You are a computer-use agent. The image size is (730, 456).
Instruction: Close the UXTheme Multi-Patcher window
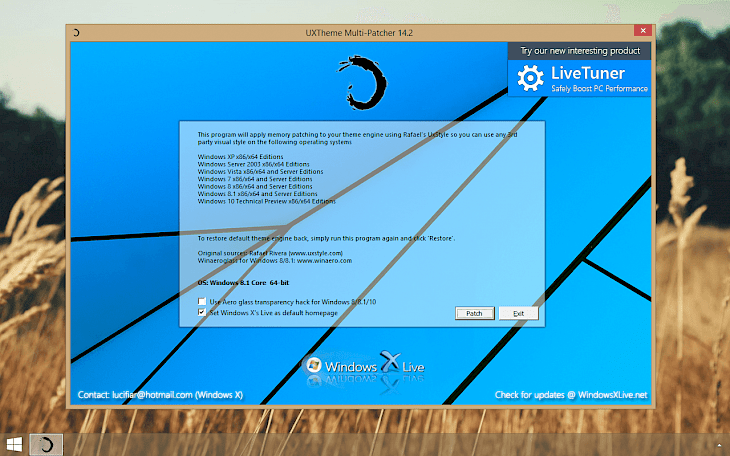tap(642, 30)
